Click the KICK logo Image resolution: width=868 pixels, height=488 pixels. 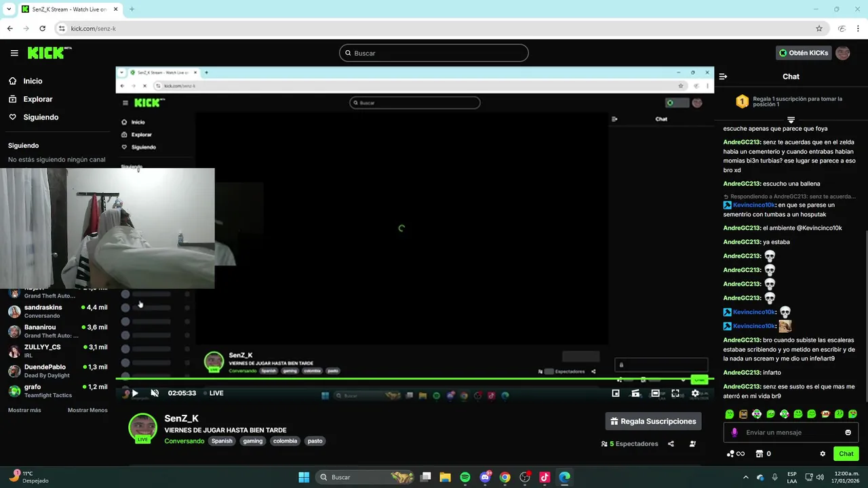[50, 53]
